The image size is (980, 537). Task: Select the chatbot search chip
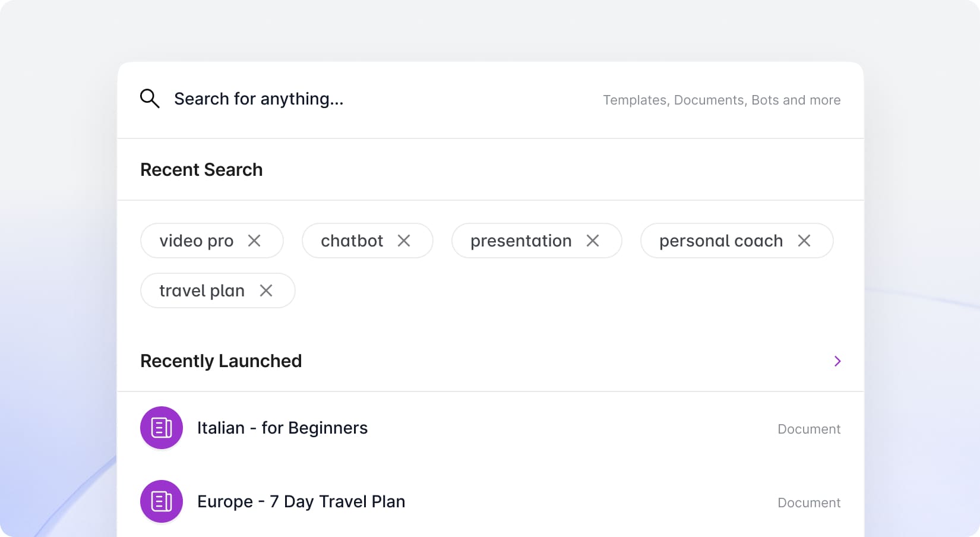[352, 241]
